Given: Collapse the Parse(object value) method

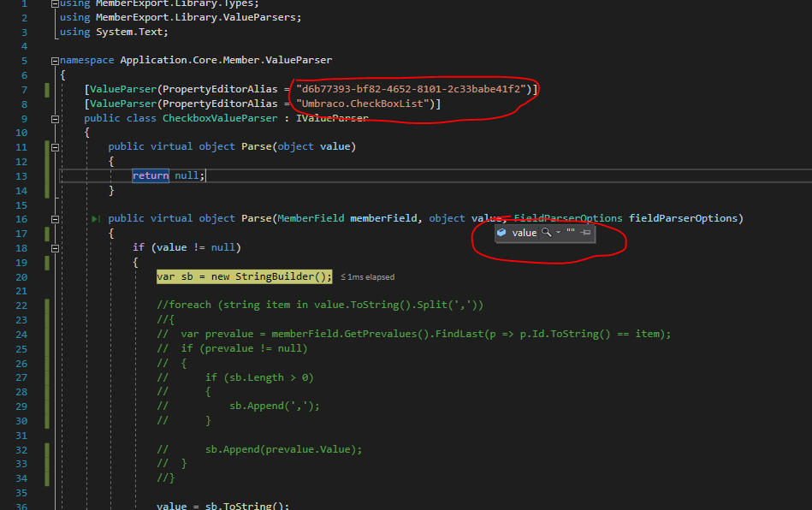Looking at the screenshot, I should click(56, 147).
